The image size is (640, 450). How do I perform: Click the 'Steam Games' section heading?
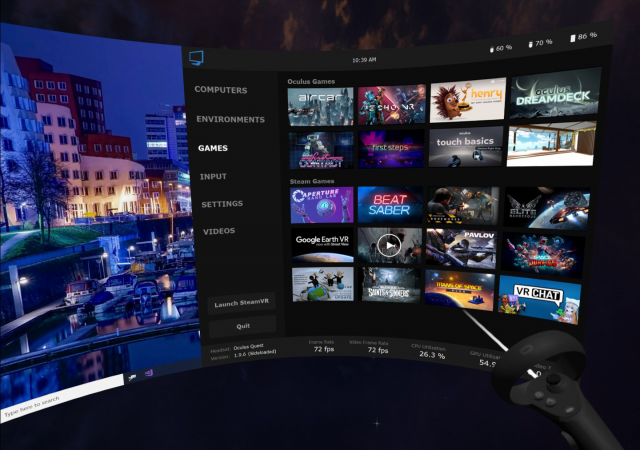click(312, 181)
